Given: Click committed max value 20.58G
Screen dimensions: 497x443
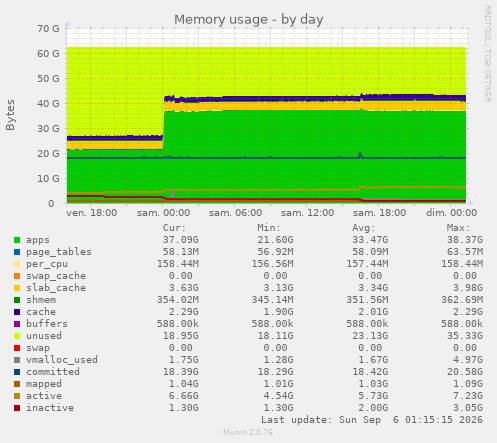Looking at the screenshot, I should [x=465, y=372].
